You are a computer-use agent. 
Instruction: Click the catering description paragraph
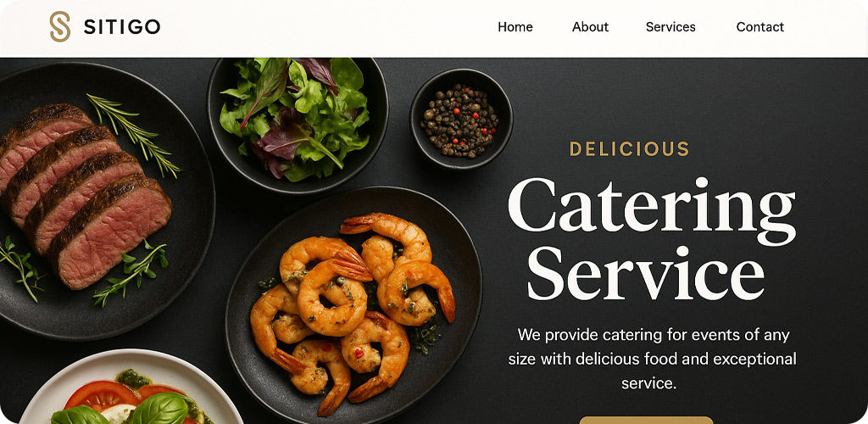click(652, 359)
